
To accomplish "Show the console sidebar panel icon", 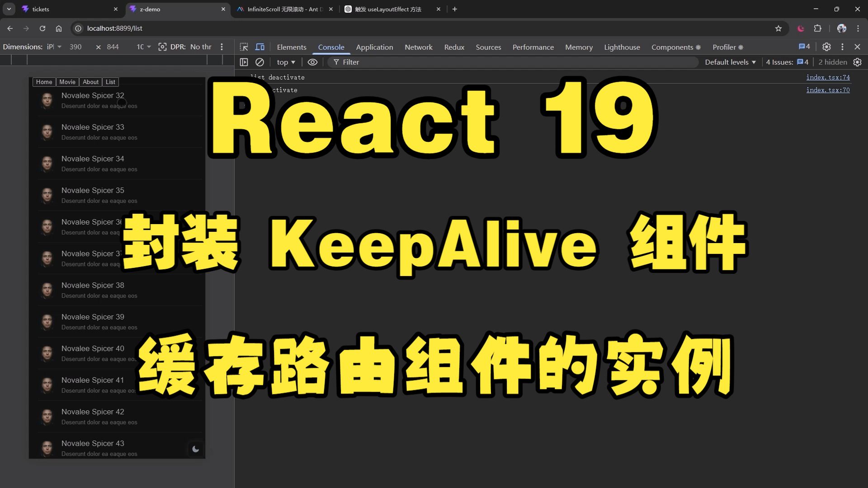I will pos(244,62).
